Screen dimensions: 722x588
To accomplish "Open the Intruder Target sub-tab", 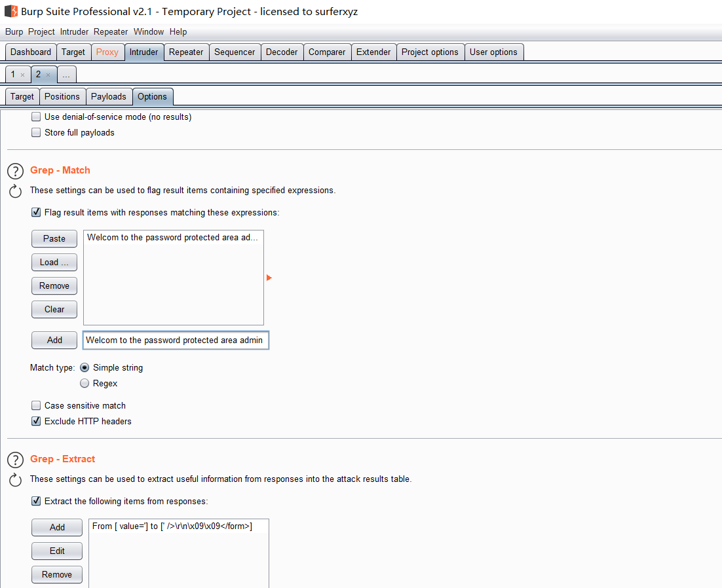I will tap(22, 97).
